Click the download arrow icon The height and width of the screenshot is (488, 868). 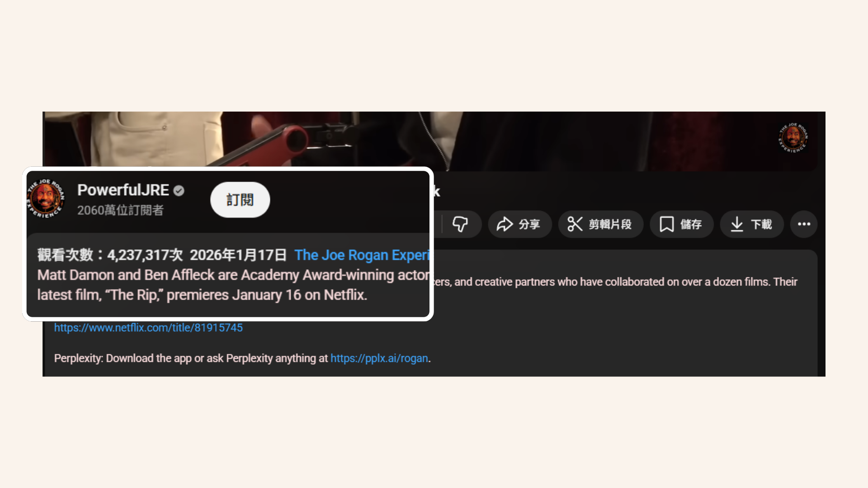pos(737,224)
